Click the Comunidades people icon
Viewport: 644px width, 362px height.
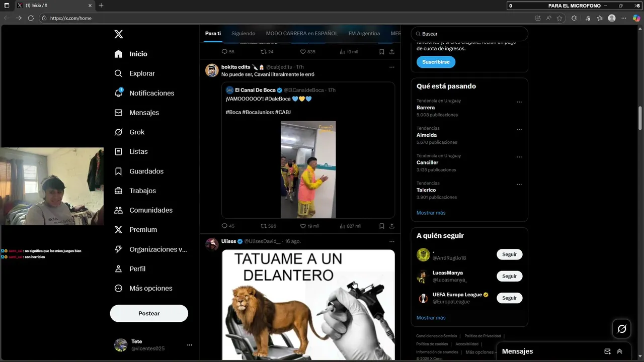point(118,210)
